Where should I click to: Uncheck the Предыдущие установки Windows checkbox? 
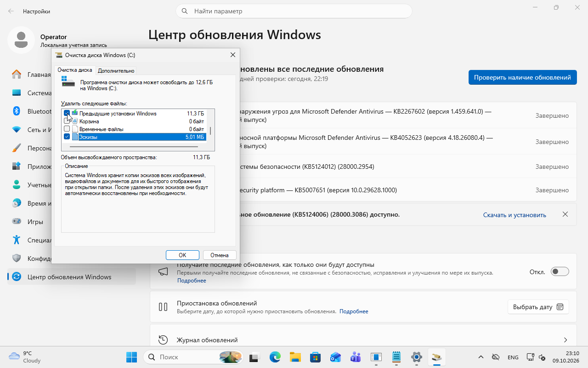[67, 113]
